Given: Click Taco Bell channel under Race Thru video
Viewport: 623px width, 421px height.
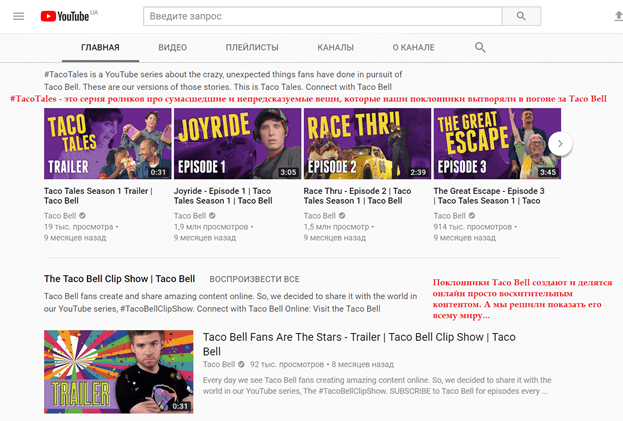Looking at the screenshot, I should [x=319, y=216].
